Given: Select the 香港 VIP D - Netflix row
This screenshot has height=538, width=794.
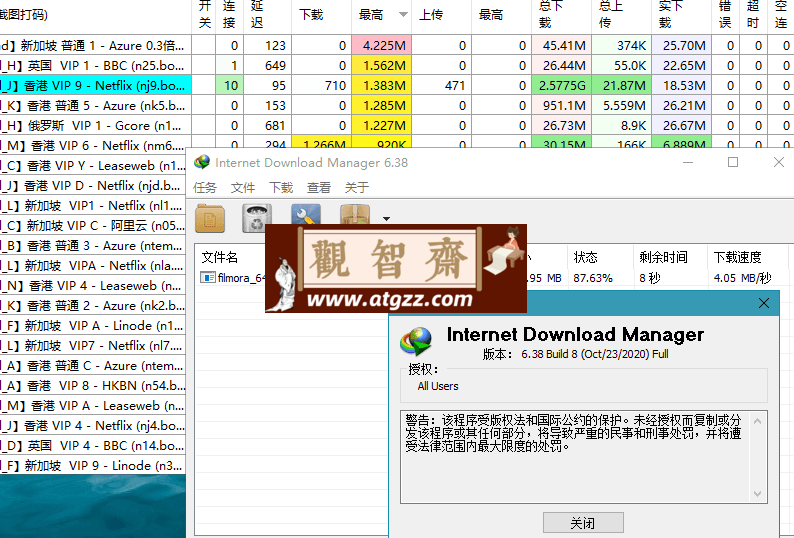Looking at the screenshot, I should tap(93, 185).
